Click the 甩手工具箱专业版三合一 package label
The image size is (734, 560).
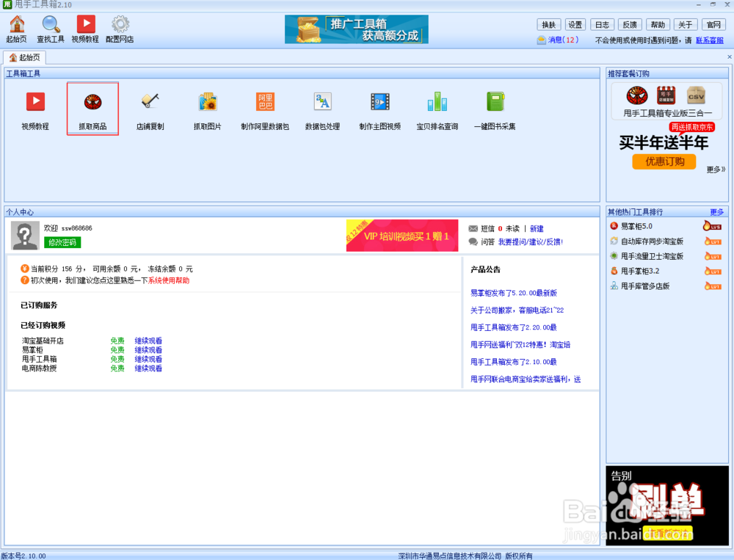pyautogui.click(x=667, y=113)
